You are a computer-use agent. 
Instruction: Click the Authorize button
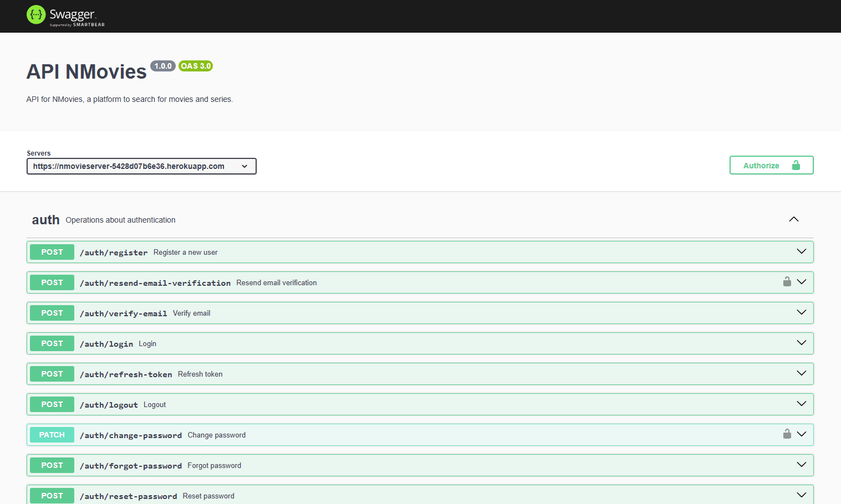pyautogui.click(x=762, y=165)
